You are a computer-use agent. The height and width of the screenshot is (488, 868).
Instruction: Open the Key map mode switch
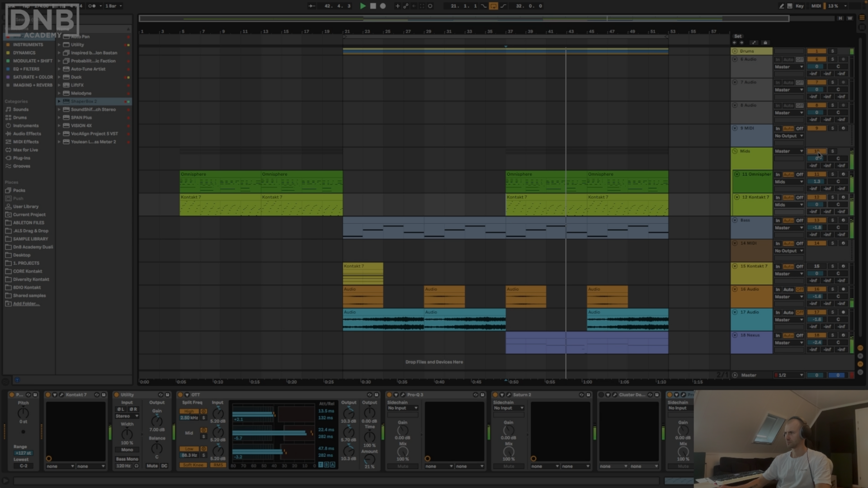(799, 6)
